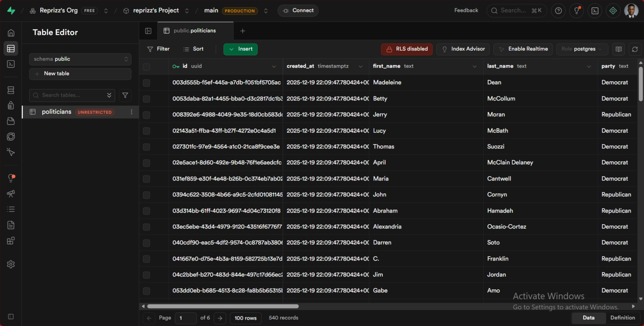The width and height of the screenshot is (644, 326).
Task: Refresh the table data with the reload icon
Action: click(635, 49)
